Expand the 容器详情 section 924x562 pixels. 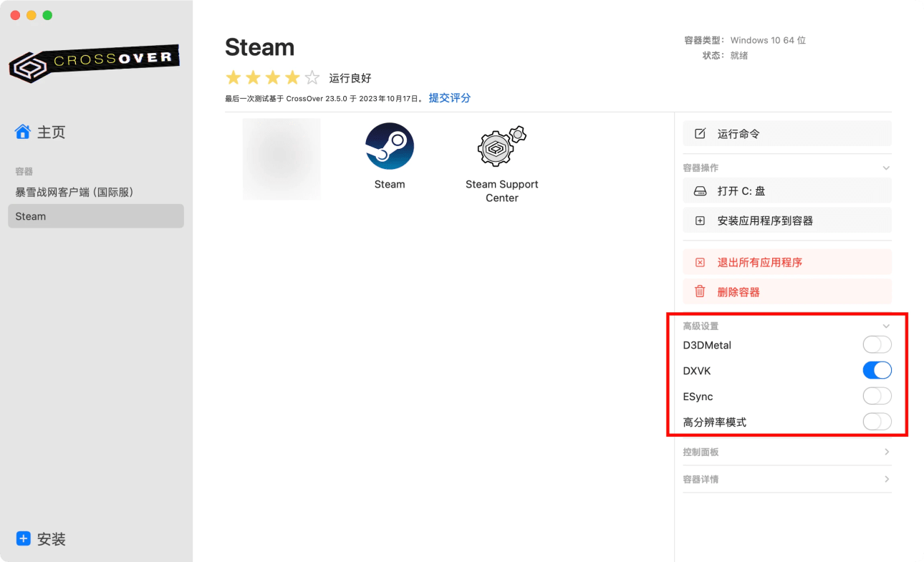(x=886, y=480)
